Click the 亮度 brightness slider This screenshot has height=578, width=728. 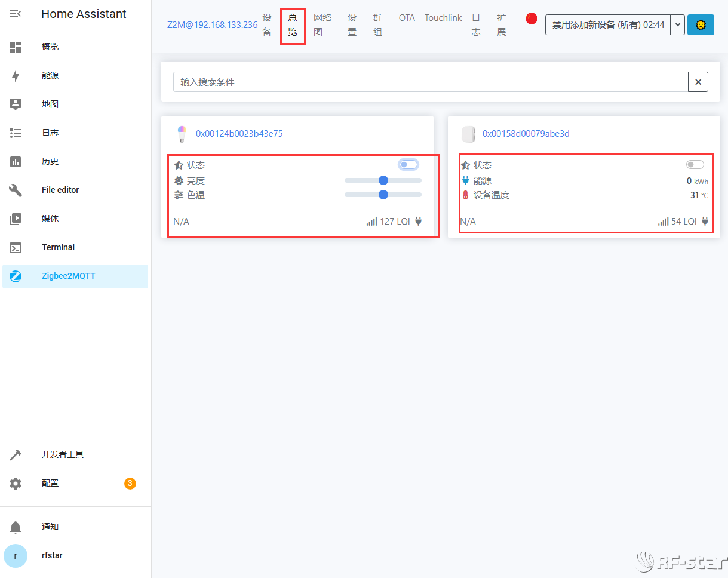[383, 180]
